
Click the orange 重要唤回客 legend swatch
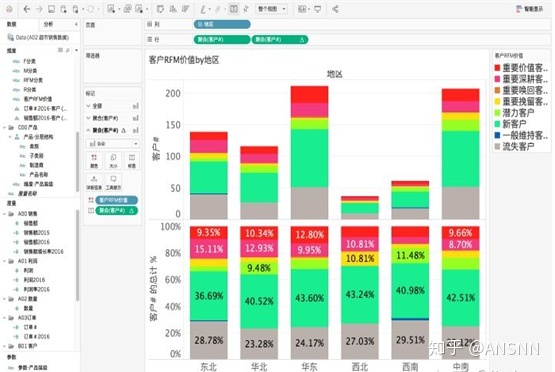(497, 90)
